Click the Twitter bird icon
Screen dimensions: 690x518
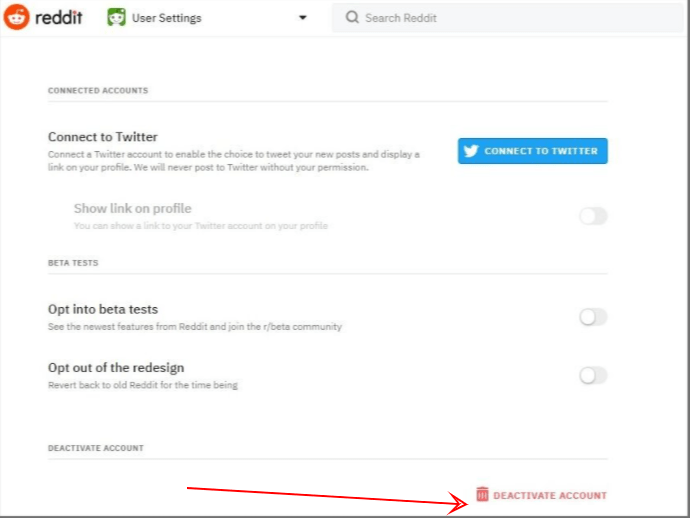point(471,151)
